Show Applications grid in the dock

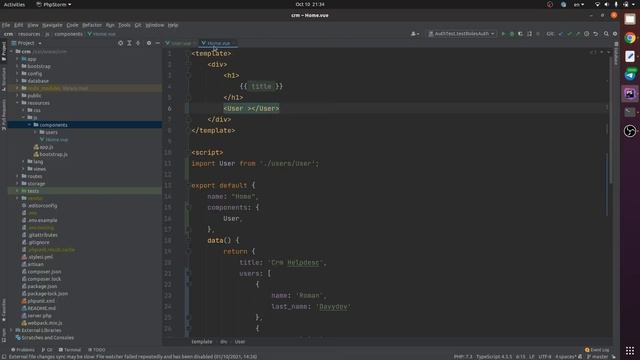[630, 351]
